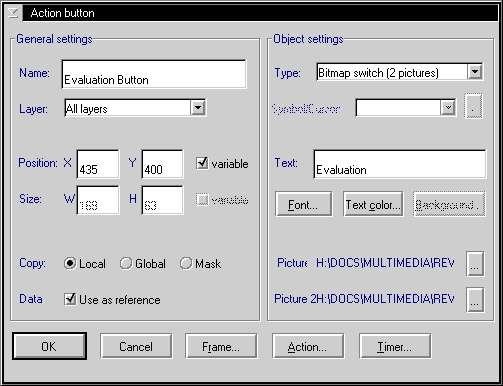Open the system menu icon in title bar
The width and height of the screenshot is (503, 386).
[x=13, y=13]
